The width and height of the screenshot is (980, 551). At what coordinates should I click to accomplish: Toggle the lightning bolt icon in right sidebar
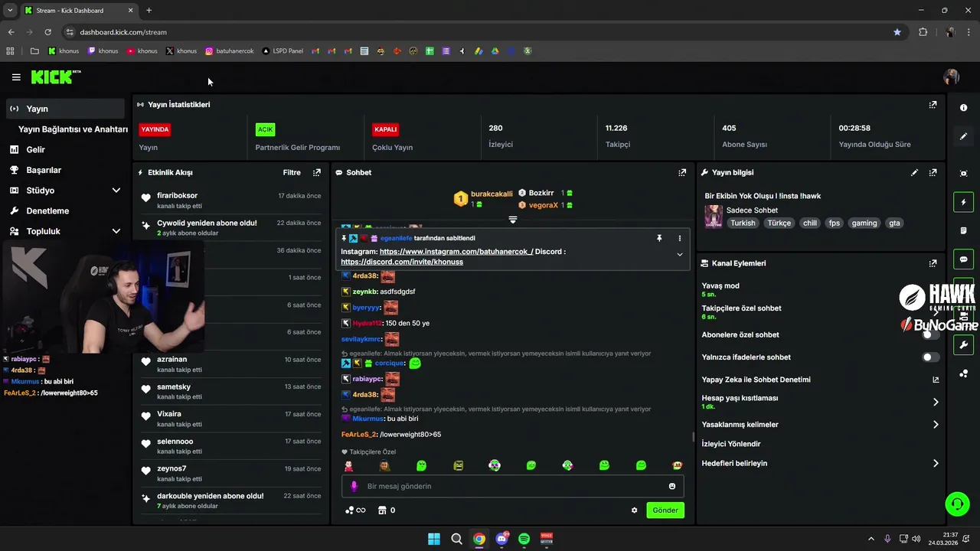pyautogui.click(x=963, y=202)
